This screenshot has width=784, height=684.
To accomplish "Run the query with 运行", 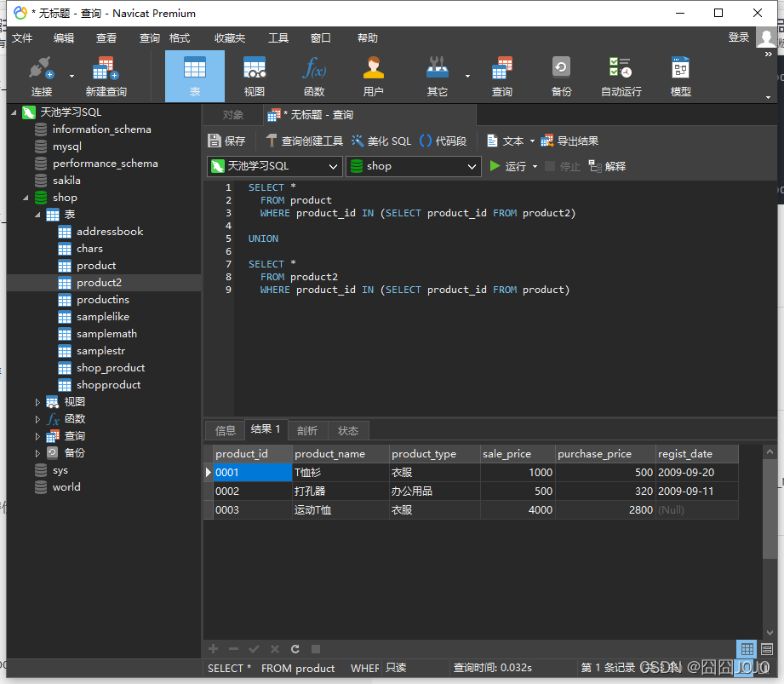I will click(507, 166).
